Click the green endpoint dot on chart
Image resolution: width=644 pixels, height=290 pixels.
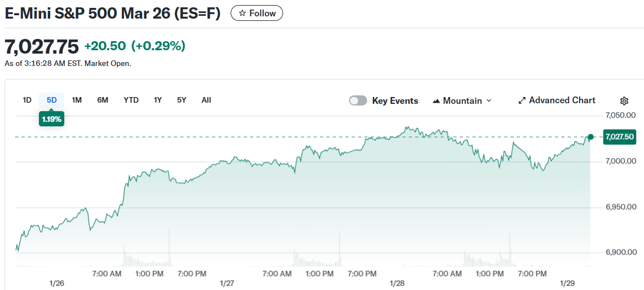tap(590, 137)
